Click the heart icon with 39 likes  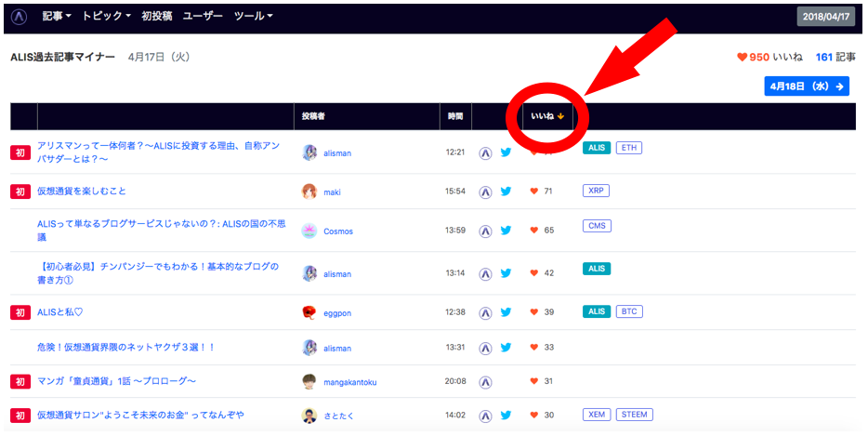[534, 312]
